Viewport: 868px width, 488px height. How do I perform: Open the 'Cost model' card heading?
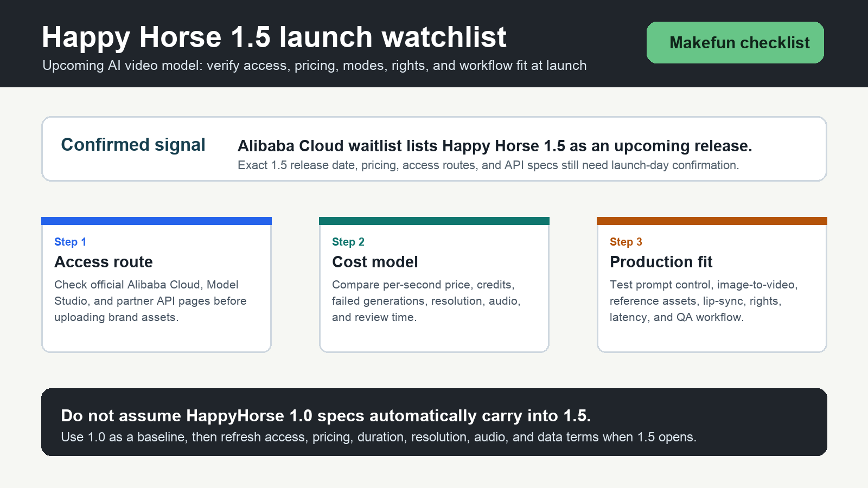coord(375,262)
